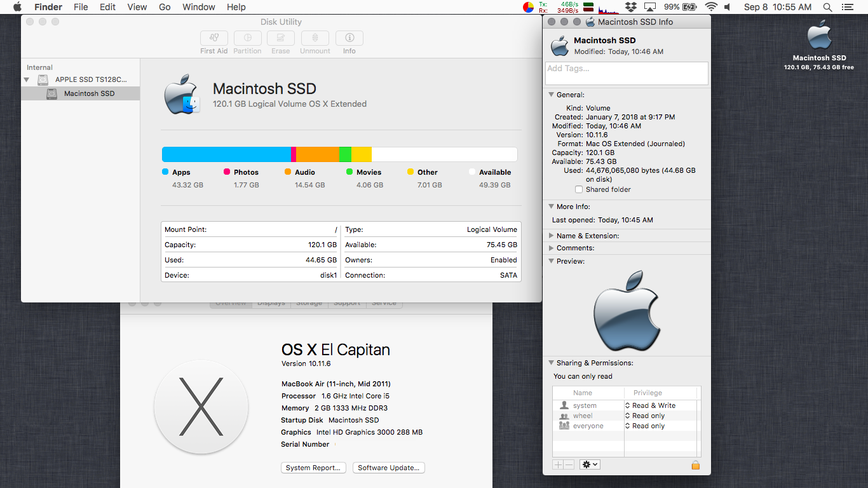Click the remove (–) permission button
Screen dimensions: 868x488
[569, 464]
